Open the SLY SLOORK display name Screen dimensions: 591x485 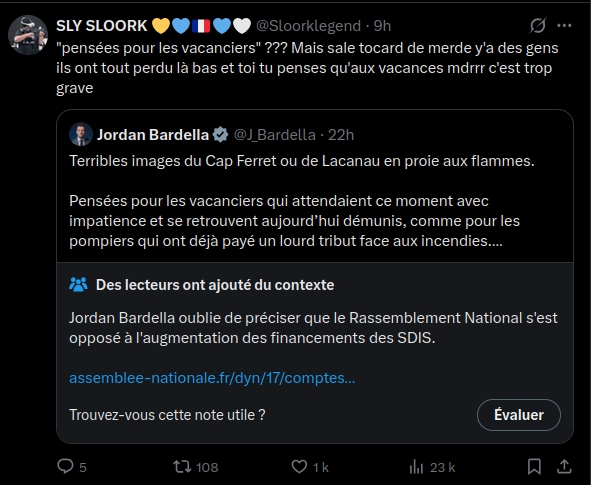[x=101, y=26]
